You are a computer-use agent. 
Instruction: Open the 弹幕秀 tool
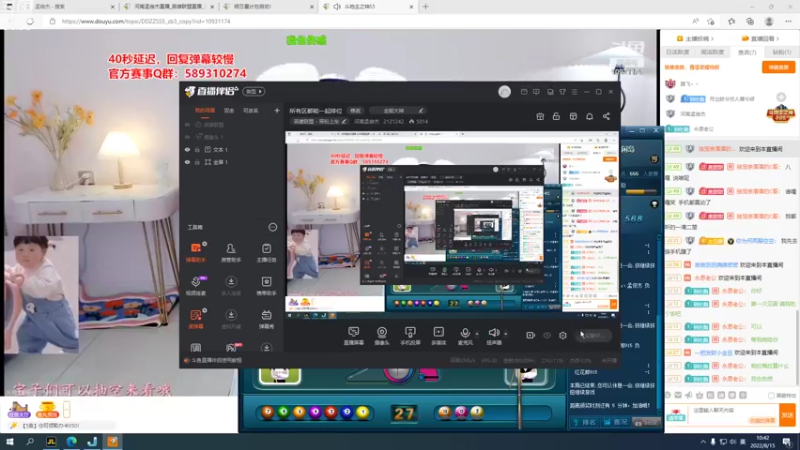point(266,318)
